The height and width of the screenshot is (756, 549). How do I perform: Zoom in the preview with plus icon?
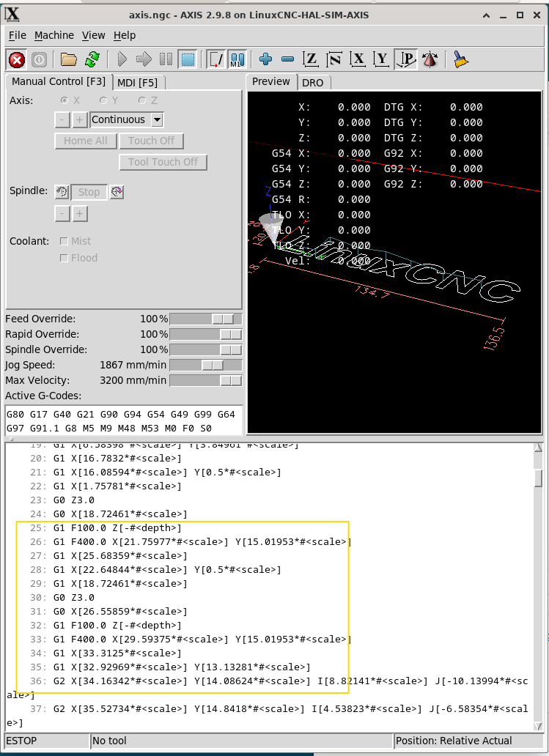tap(265, 59)
